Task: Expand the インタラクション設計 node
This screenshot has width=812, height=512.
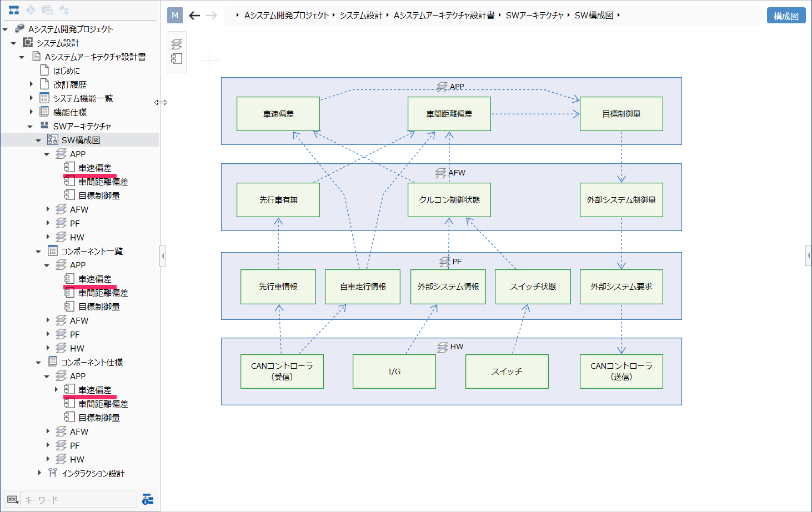Action: click(39, 473)
